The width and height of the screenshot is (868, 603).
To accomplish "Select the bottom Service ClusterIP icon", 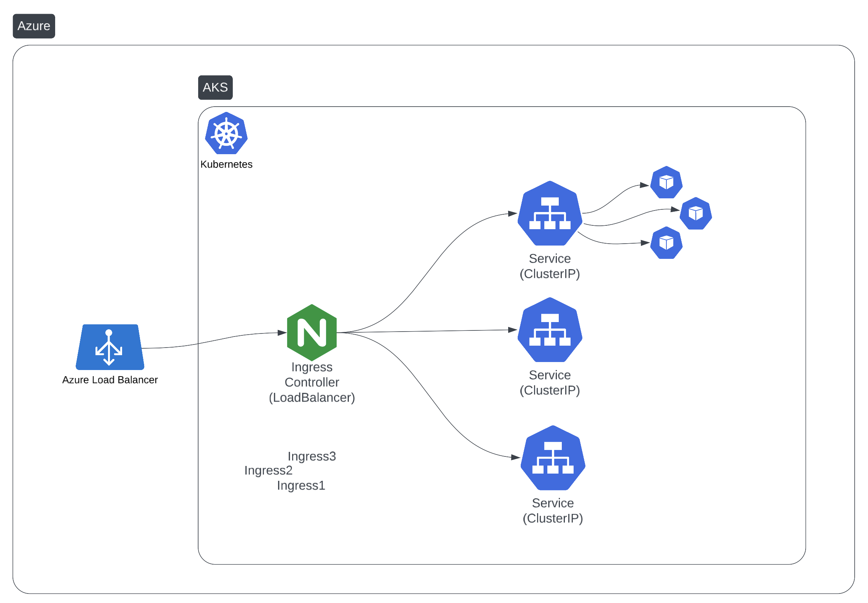I will (553, 458).
